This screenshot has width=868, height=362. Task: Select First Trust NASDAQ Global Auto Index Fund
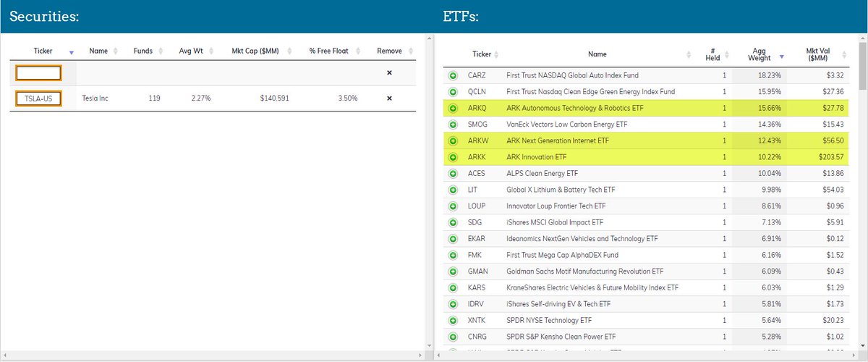[573, 75]
